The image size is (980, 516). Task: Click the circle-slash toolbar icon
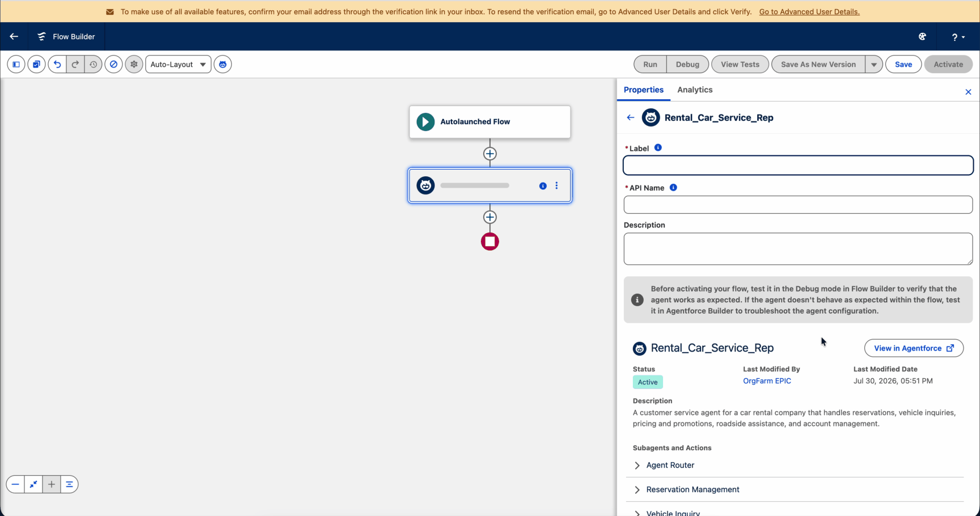113,64
